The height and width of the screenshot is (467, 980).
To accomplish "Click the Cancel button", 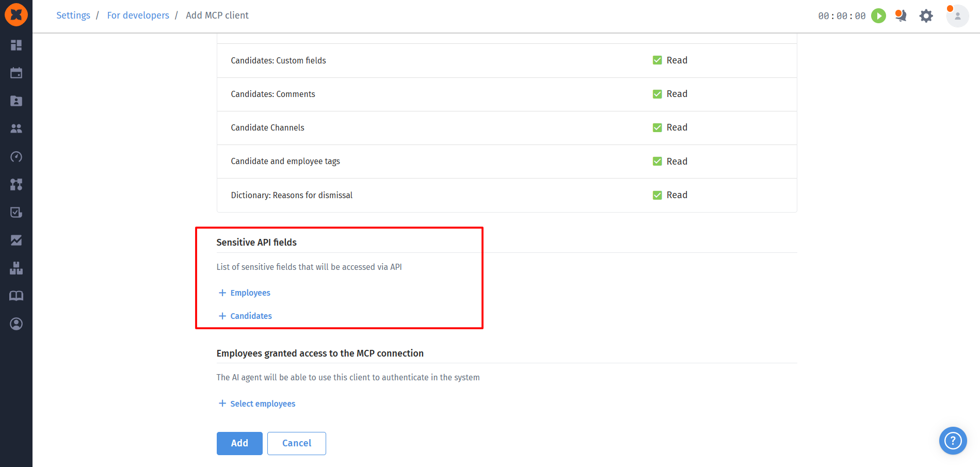I will tap(297, 443).
